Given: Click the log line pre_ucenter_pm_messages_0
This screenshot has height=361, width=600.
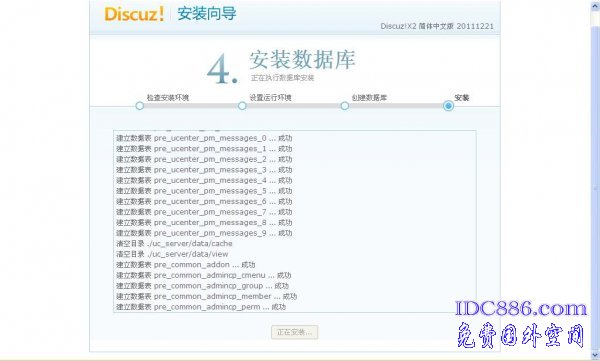Looking at the screenshot, I should click(x=204, y=138).
